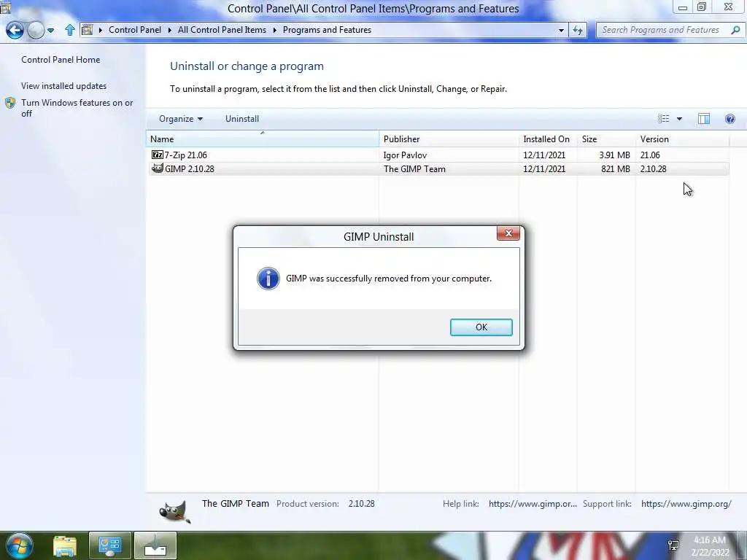Switch to Control Panel taskbar button
This screenshot has width=747, height=560.
[110, 546]
